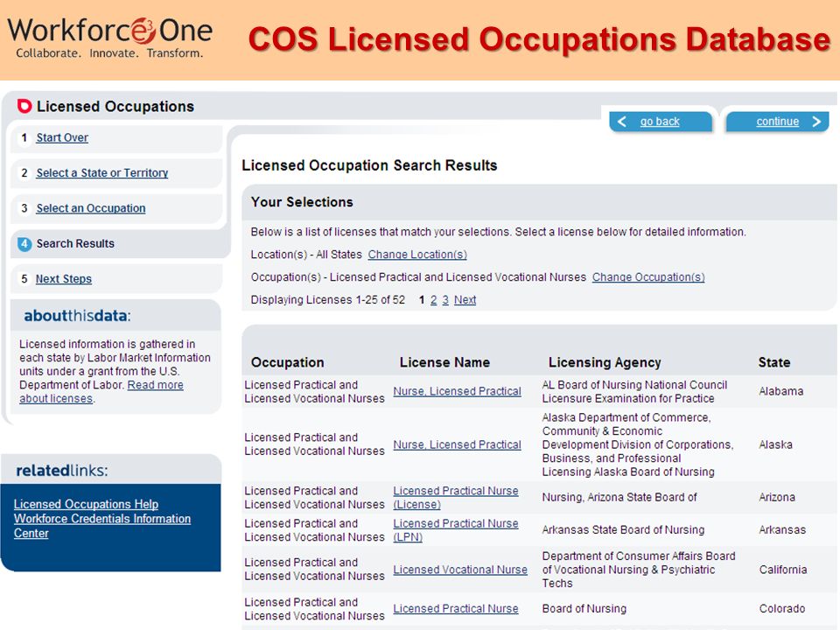Screen dimensions: 840x630
Task: Go to results page 3
Action: point(445,300)
